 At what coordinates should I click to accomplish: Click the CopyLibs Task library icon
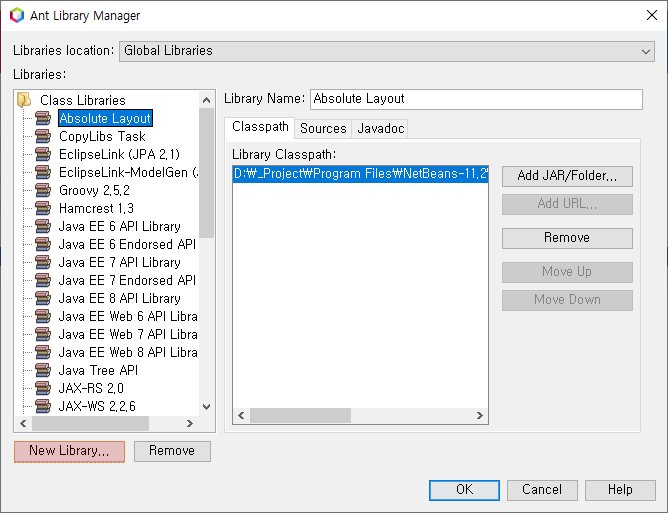click(x=43, y=136)
